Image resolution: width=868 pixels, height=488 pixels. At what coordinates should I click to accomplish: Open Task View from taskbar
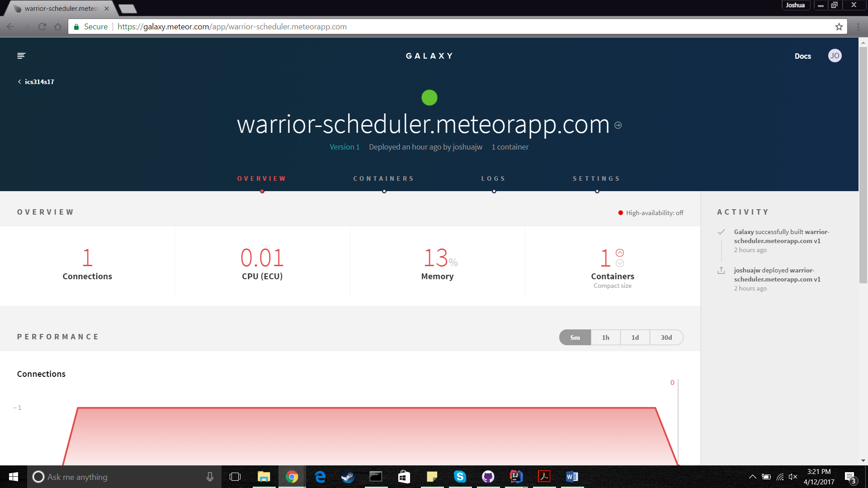pyautogui.click(x=235, y=477)
